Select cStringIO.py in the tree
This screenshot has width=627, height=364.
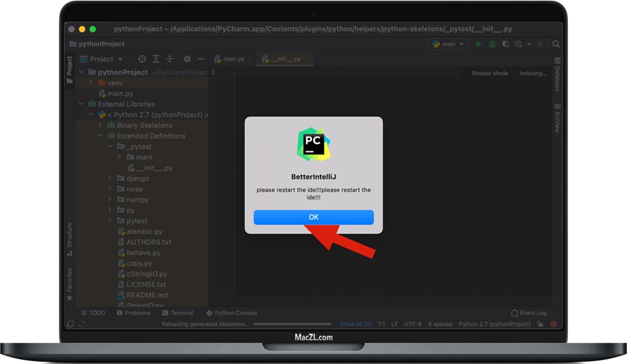click(x=142, y=274)
